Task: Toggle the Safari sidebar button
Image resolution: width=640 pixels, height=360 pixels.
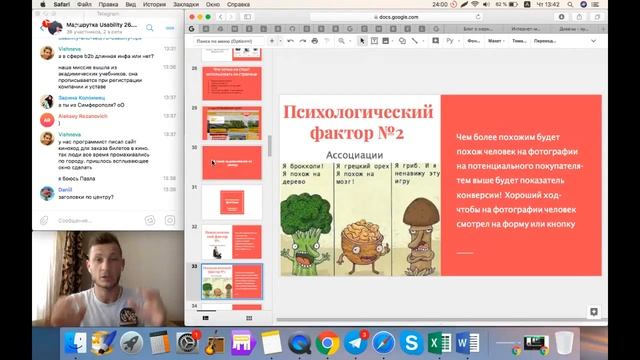Action: (247, 17)
